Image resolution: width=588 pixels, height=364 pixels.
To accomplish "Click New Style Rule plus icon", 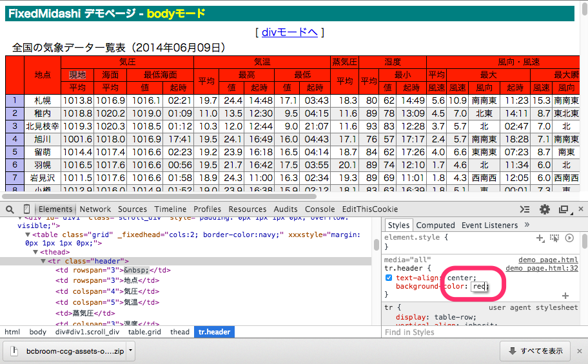I will (x=540, y=238).
